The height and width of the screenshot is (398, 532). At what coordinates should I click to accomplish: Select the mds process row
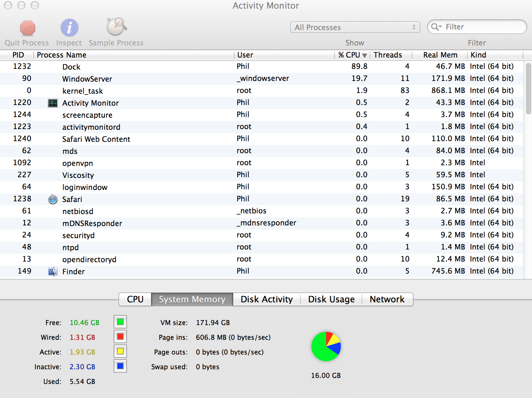262,151
